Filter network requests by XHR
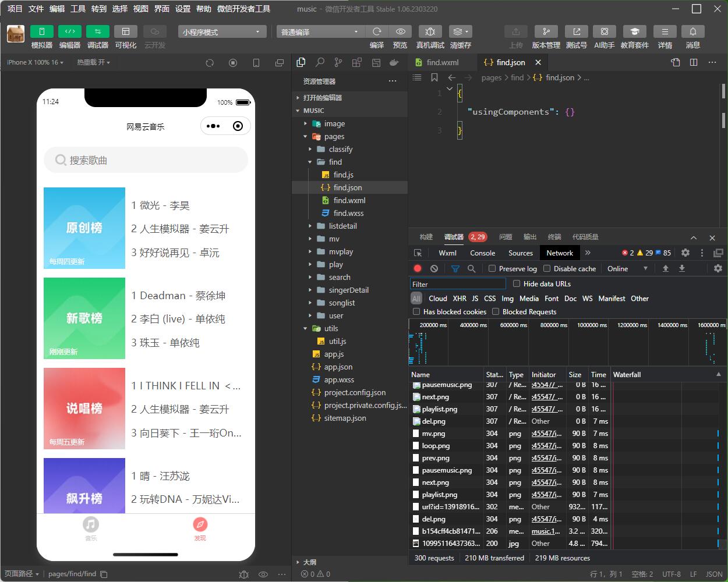The height and width of the screenshot is (582, 728). point(460,298)
